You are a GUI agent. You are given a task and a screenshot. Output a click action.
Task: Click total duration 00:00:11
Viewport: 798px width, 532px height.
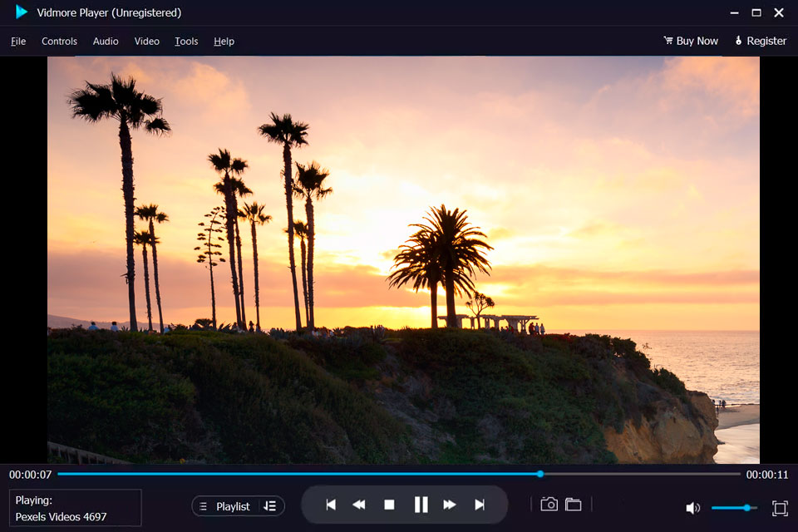click(x=767, y=475)
